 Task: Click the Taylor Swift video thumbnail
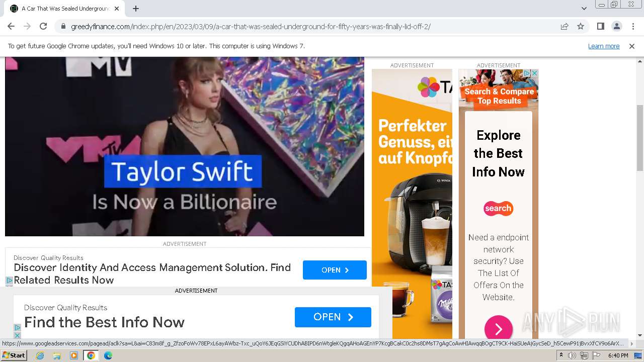click(185, 146)
